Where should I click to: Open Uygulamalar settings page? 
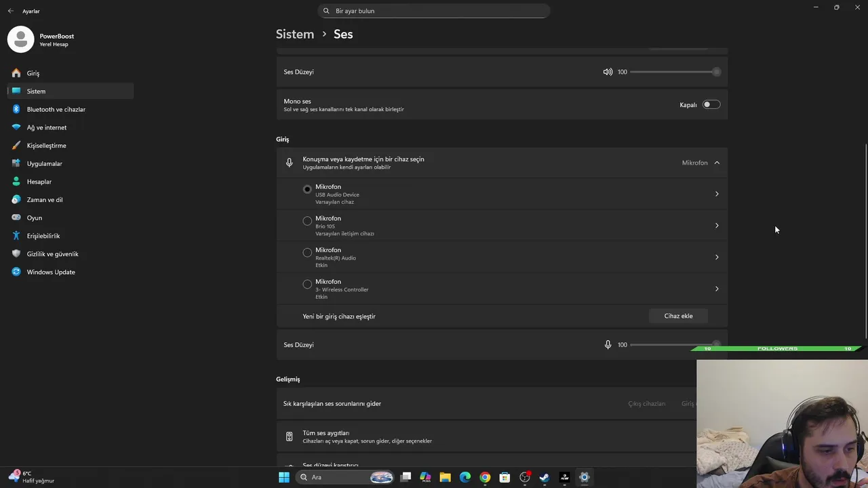coord(71,163)
